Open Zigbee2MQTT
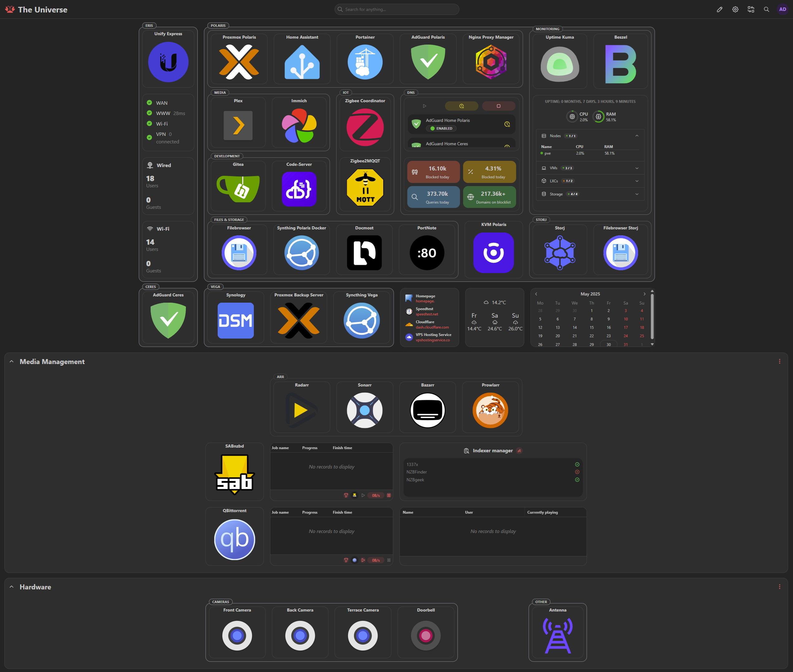 point(365,185)
